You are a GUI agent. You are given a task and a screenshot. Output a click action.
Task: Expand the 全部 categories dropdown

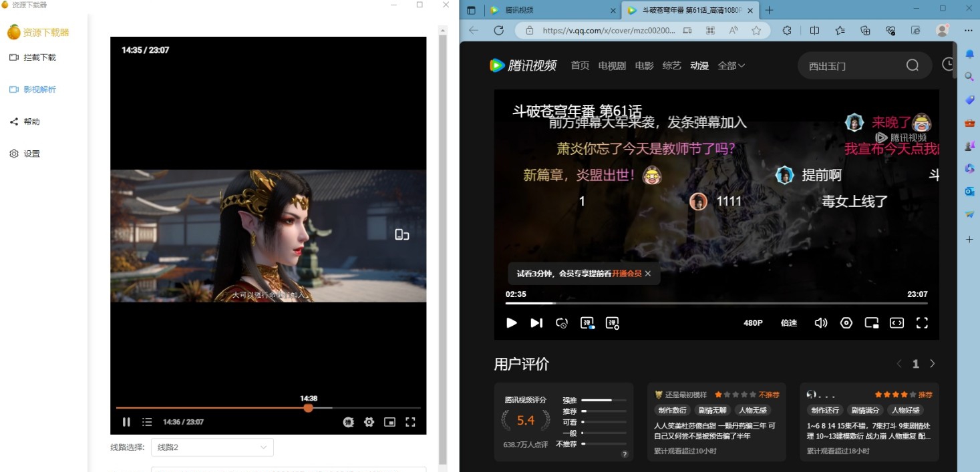pyautogui.click(x=731, y=65)
